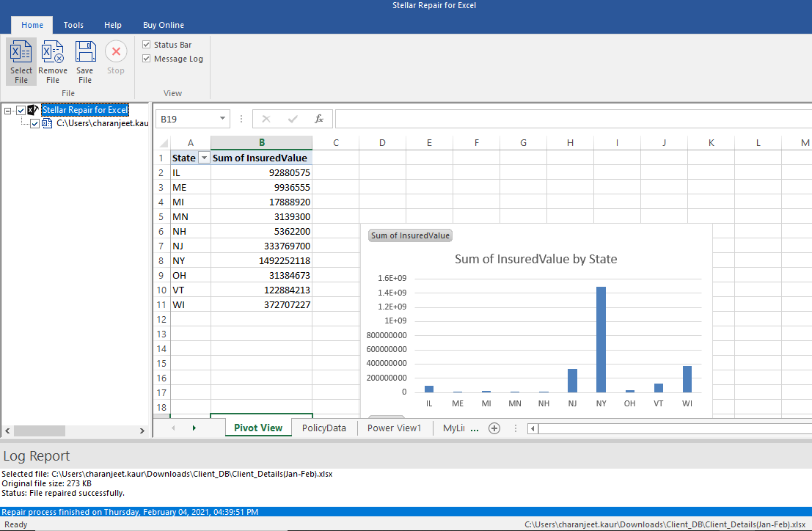Click the WI bar in the chart
Viewport: 812px width, 531px height.
(x=687, y=379)
